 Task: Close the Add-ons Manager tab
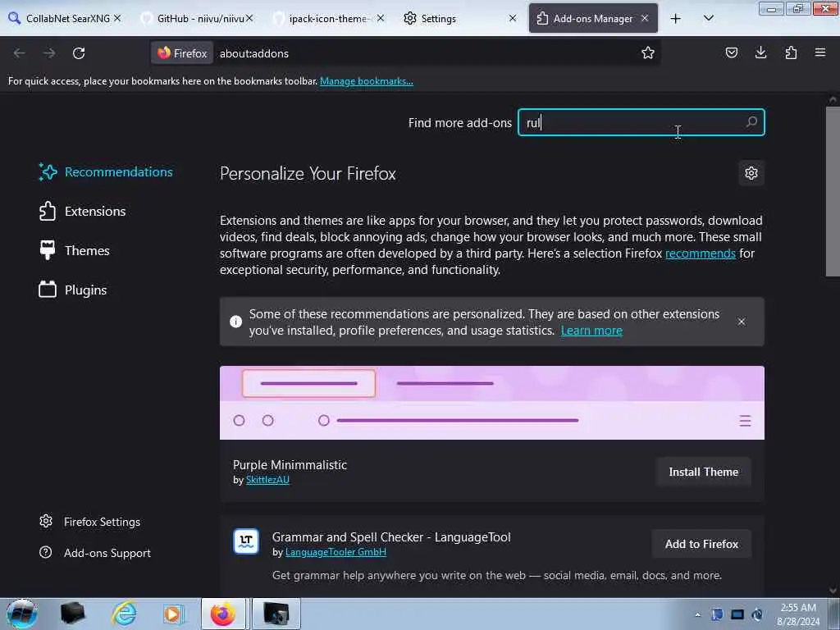pyautogui.click(x=645, y=18)
